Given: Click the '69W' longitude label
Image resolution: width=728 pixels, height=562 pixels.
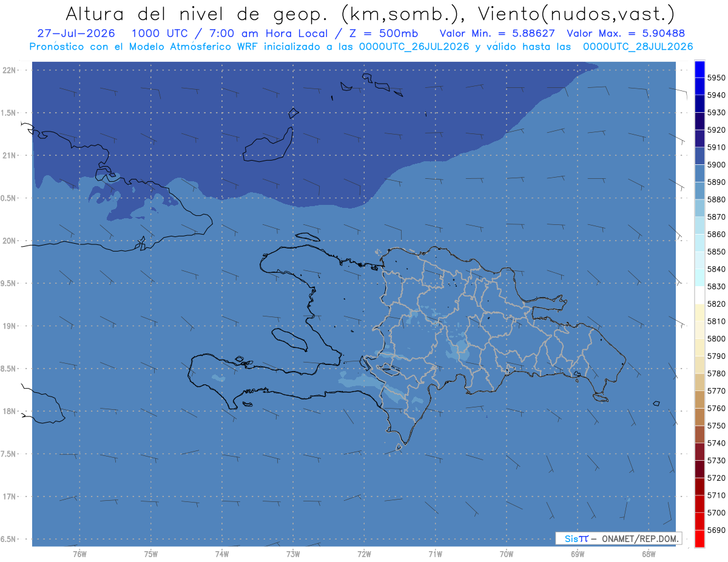Looking at the screenshot, I should point(578,554).
